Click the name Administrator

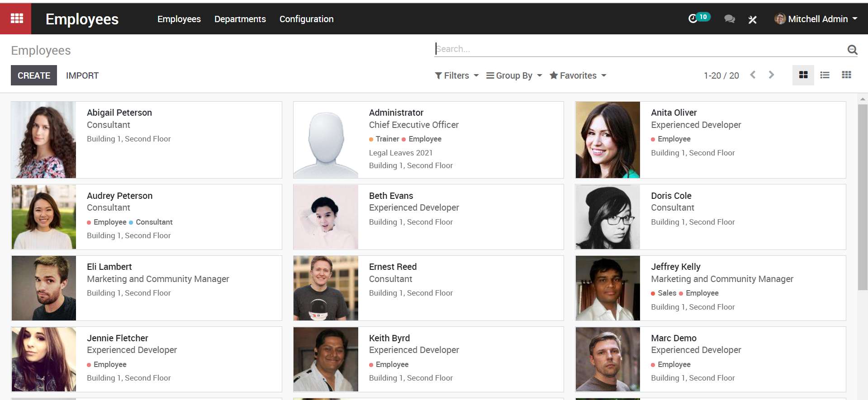(396, 113)
